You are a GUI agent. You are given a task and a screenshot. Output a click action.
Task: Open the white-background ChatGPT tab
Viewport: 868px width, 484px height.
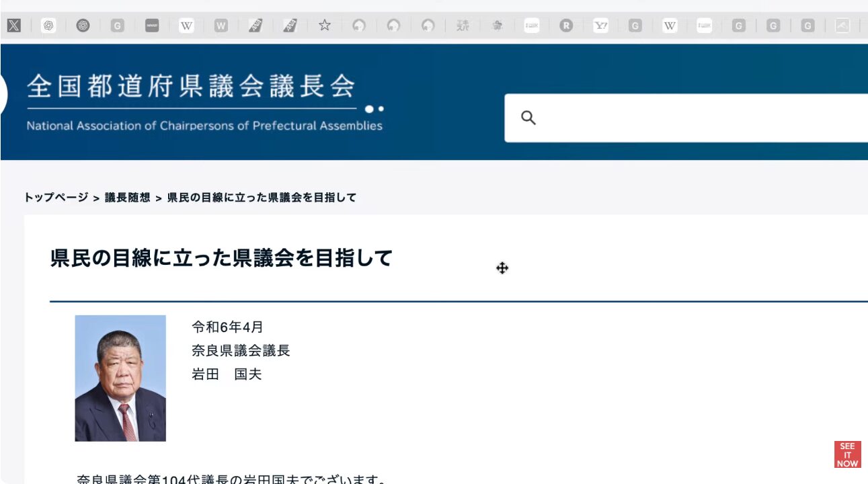point(48,26)
